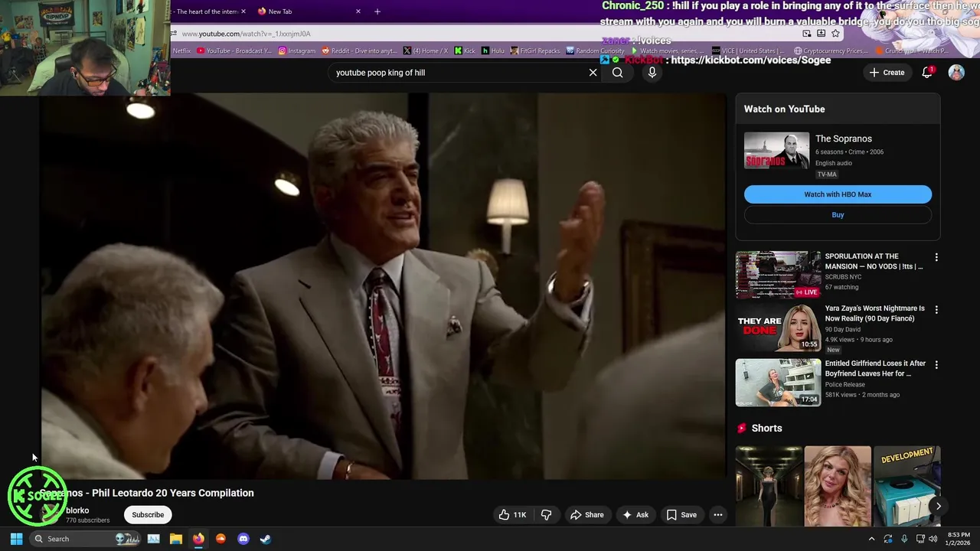Share the video
The width and height of the screenshot is (980, 551).
click(586, 515)
